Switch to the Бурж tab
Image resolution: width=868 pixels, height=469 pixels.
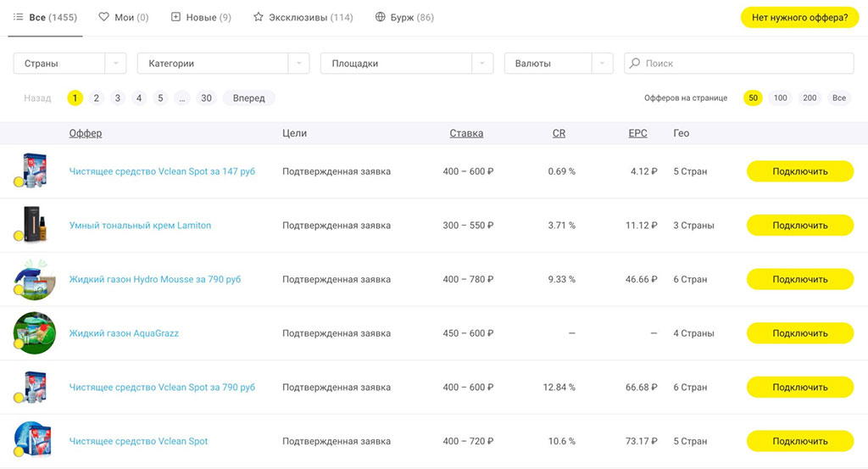click(x=404, y=17)
